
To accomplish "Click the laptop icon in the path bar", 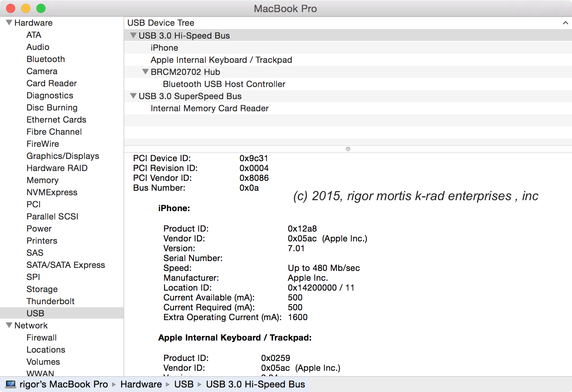I will coord(11,384).
